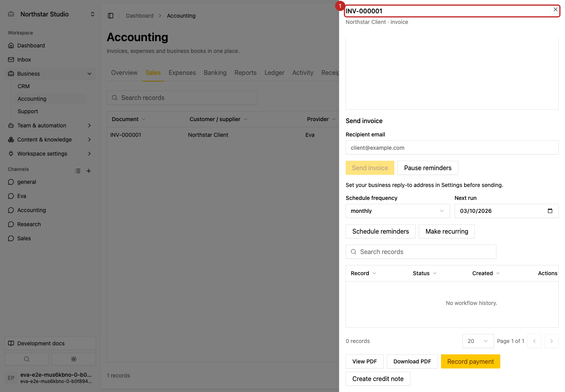565x392 pixels.
Task: Click the Development docs book icon
Action: coord(11,343)
